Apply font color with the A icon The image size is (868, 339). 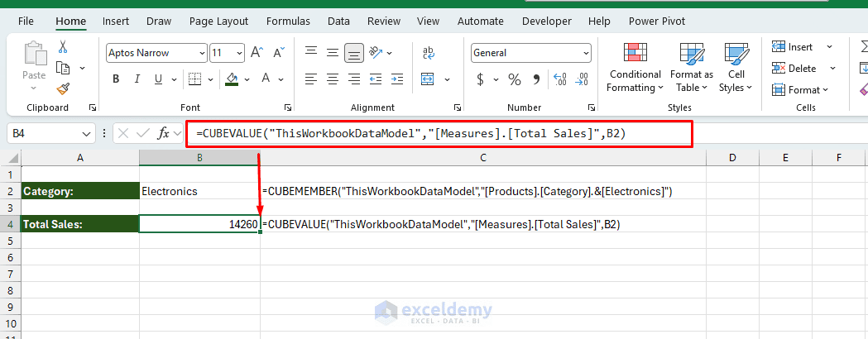(x=266, y=79)
